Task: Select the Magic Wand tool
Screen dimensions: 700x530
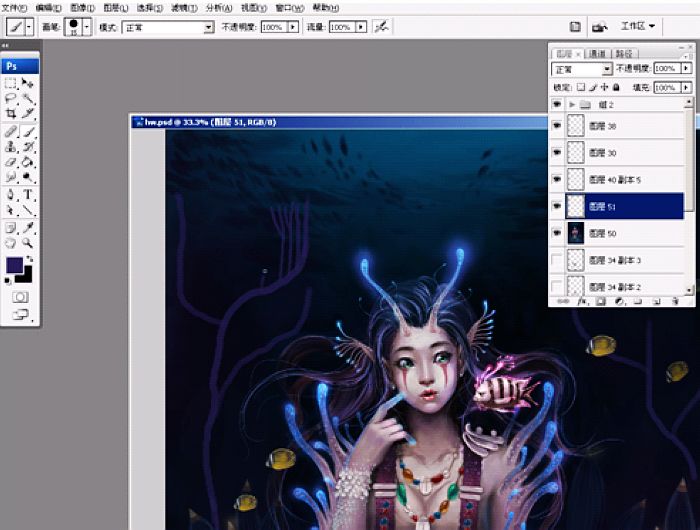Action: click(28, 98)
